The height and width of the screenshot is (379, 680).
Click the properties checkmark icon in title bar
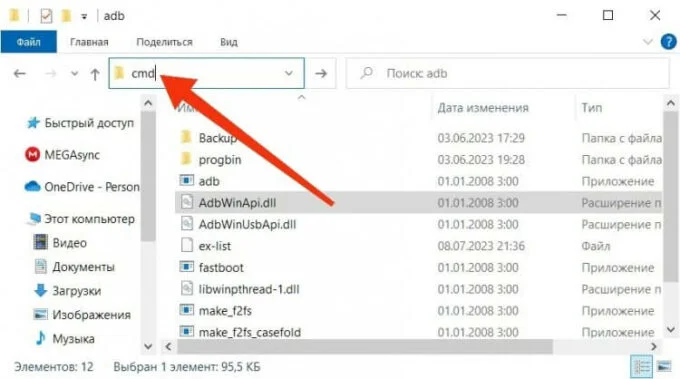coord(46,16)
